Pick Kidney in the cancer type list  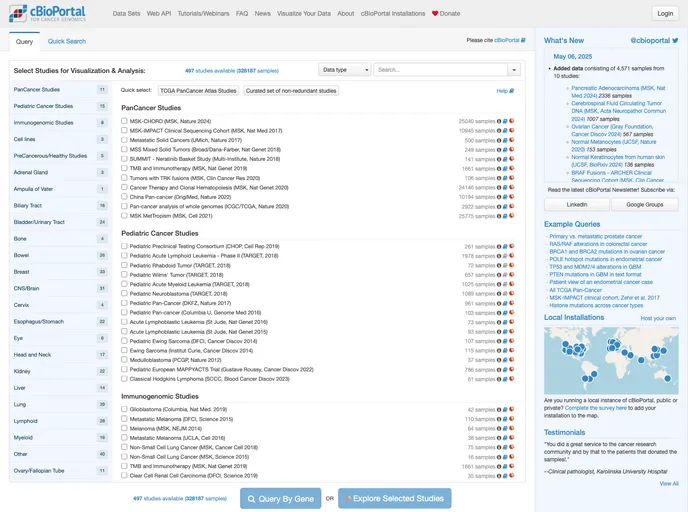(x=60, y=371)
